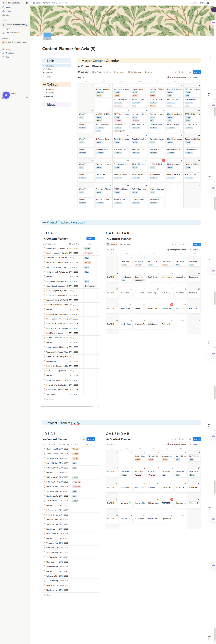The width and height of the screenshot is (216, 644).
Task: Open the '3 more...' views dropdown
Action: 148,72
